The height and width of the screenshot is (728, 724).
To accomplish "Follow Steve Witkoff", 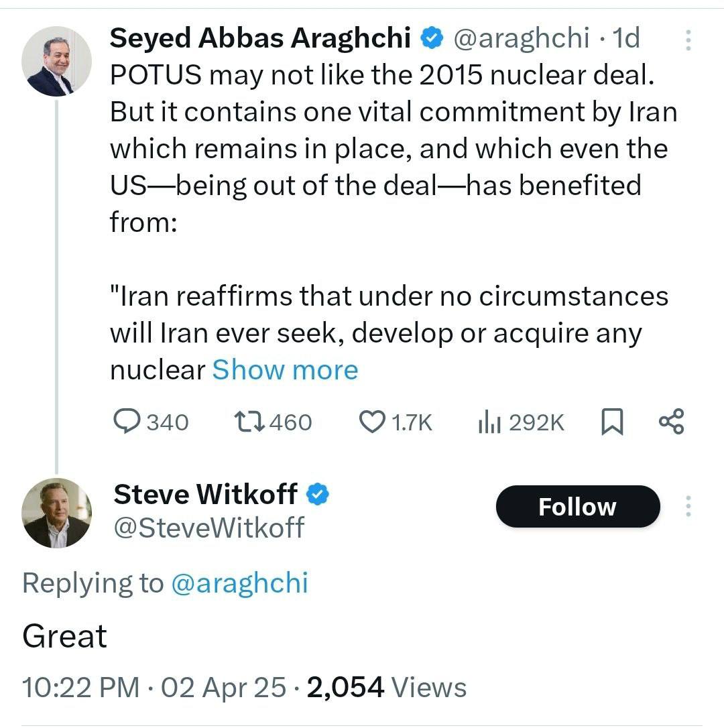I will [x=577, y=506].
